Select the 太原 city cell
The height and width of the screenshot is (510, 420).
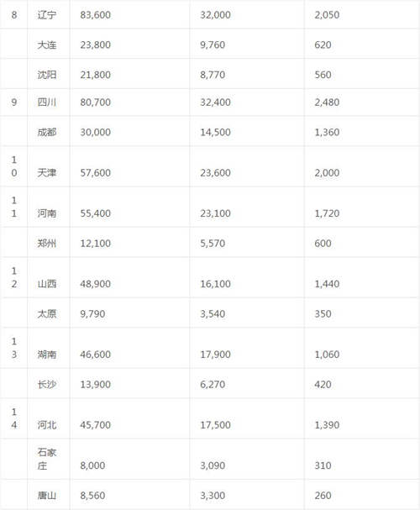coord(47,314)
